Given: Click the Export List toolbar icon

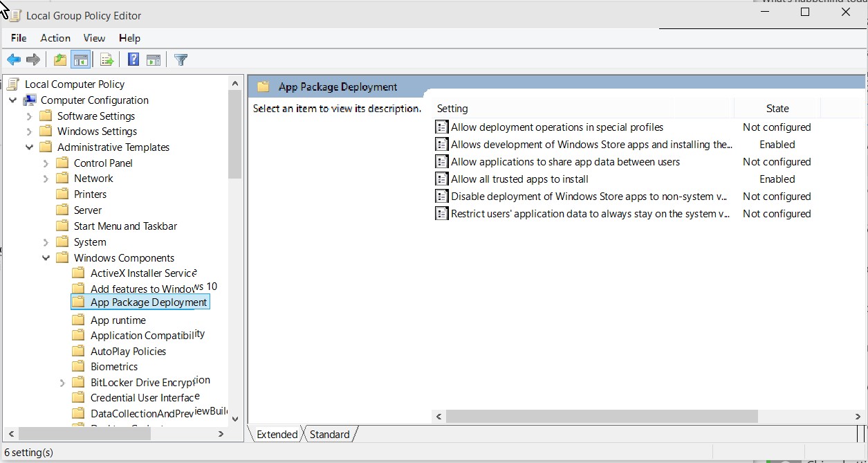Looking at the screenshot, I should (x=107, y=60).
